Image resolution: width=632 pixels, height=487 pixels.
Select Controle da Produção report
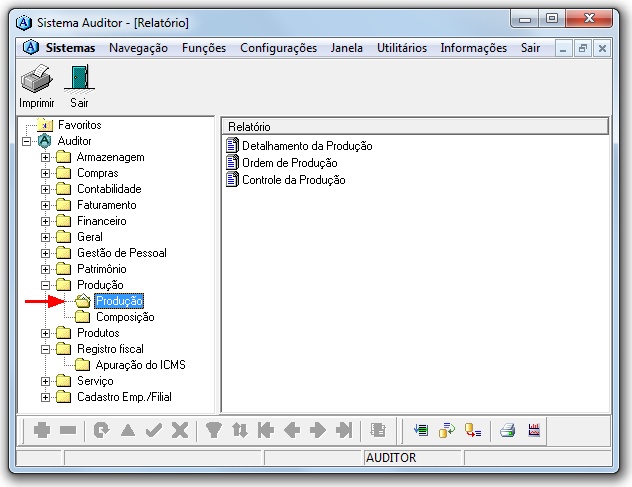point(293,180)
